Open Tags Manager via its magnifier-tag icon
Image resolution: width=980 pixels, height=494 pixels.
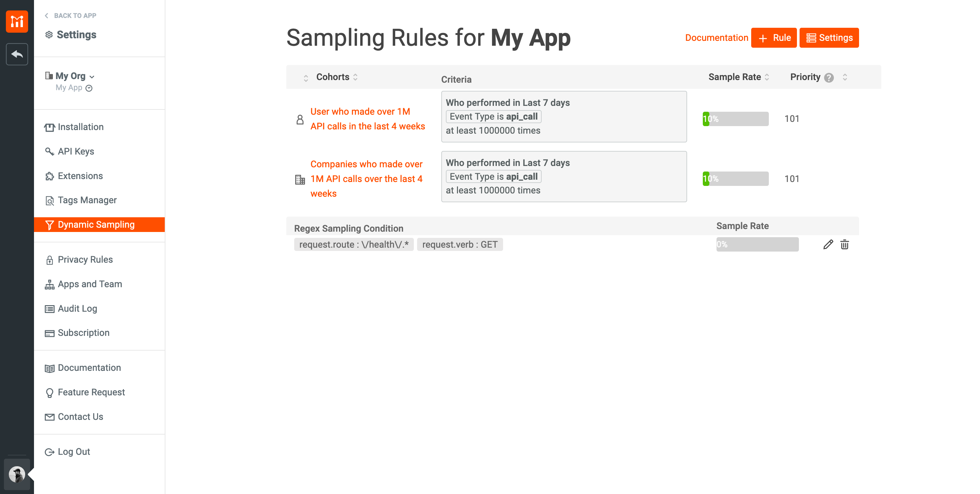(49, 200)
